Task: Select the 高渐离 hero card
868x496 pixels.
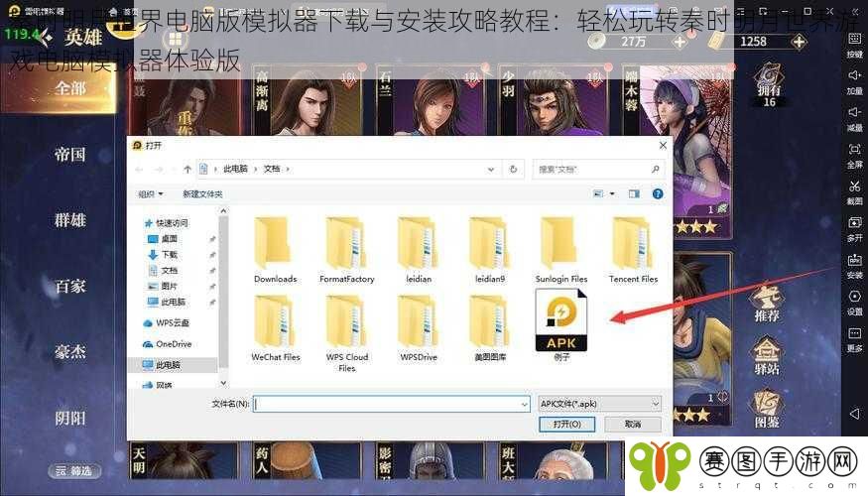Action: pyautogui.click(x=307, y=100)
